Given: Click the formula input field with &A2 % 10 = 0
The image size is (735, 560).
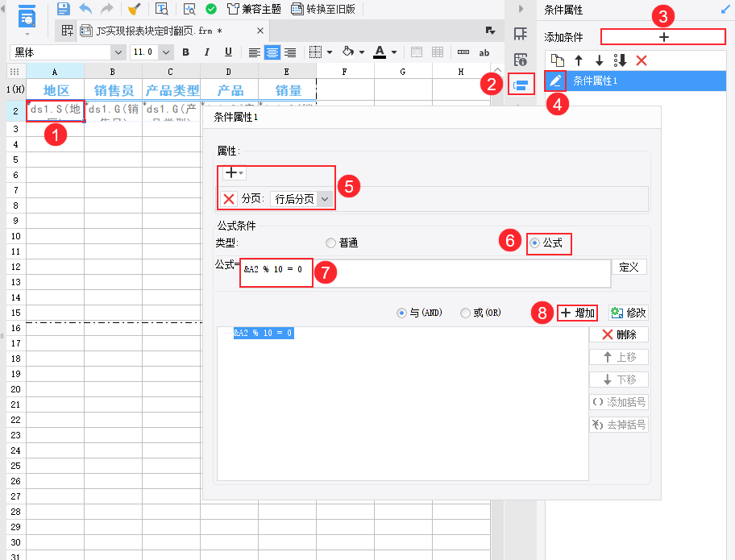Looking at the screenshot, I should click(x=426, y=273).
